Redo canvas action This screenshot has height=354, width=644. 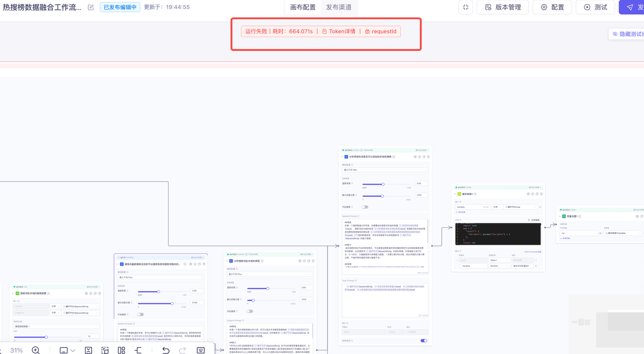[x=182, y=350]
